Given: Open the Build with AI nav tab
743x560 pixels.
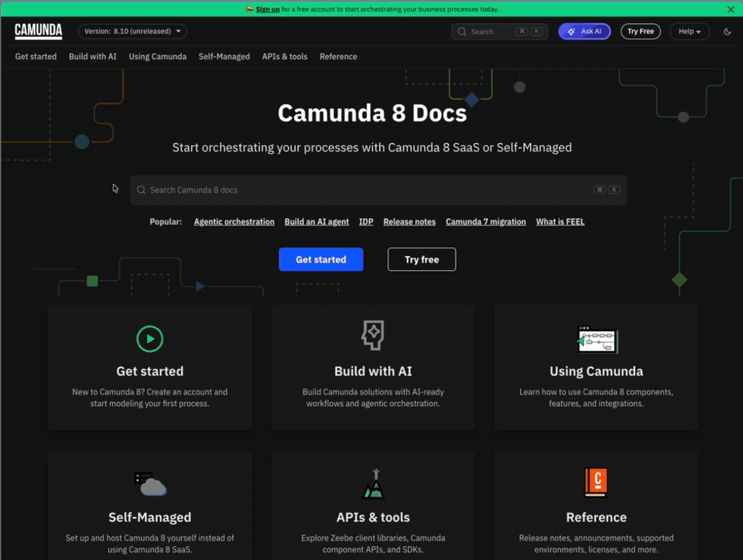Looking at the screenshot, I should [x=92, y=56].
